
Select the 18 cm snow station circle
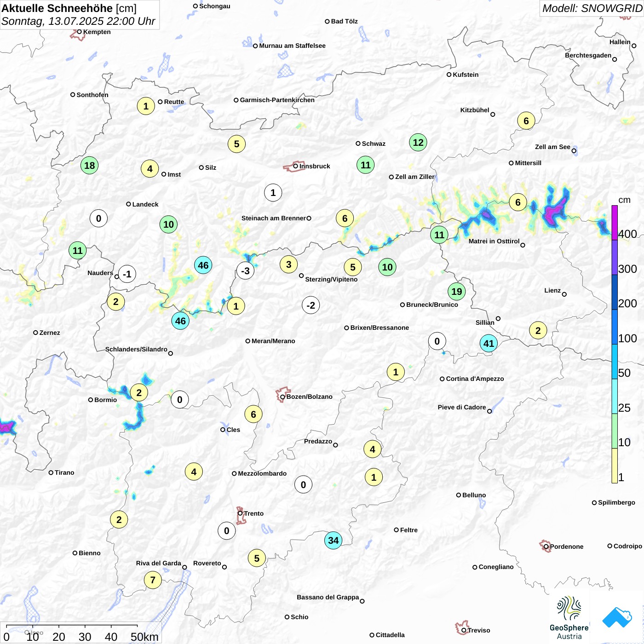tap(90, 166)
